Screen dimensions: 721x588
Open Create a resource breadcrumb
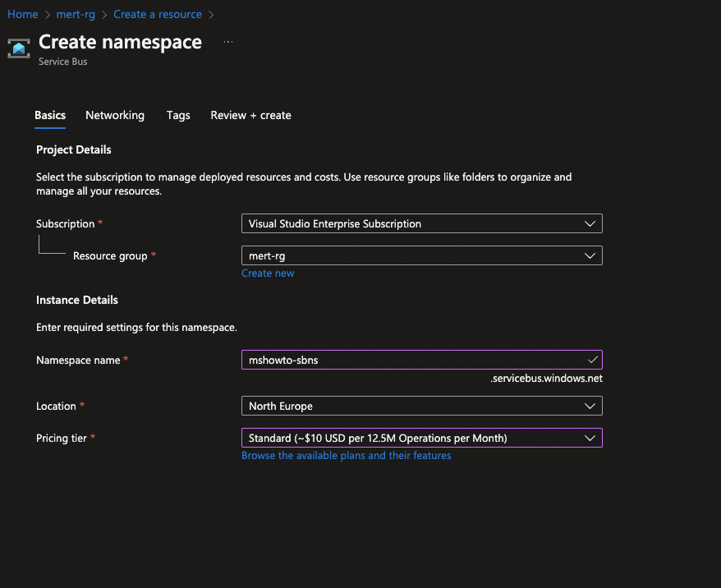158,14
